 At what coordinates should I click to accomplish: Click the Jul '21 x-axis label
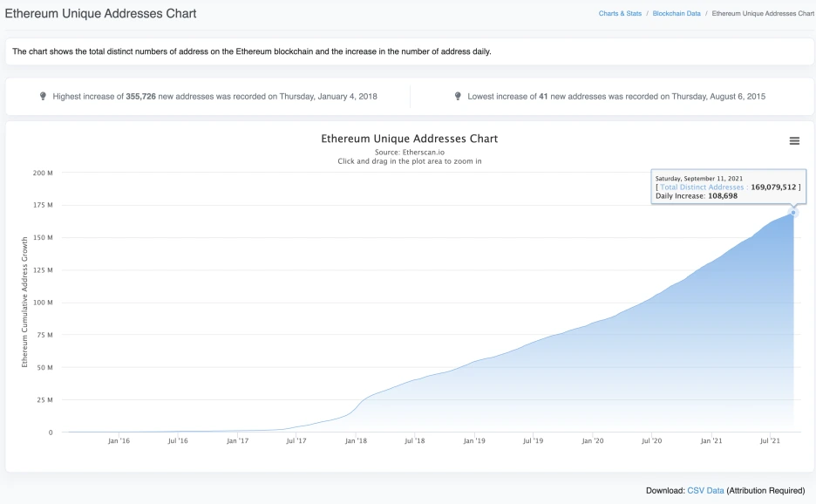[770, 441]
